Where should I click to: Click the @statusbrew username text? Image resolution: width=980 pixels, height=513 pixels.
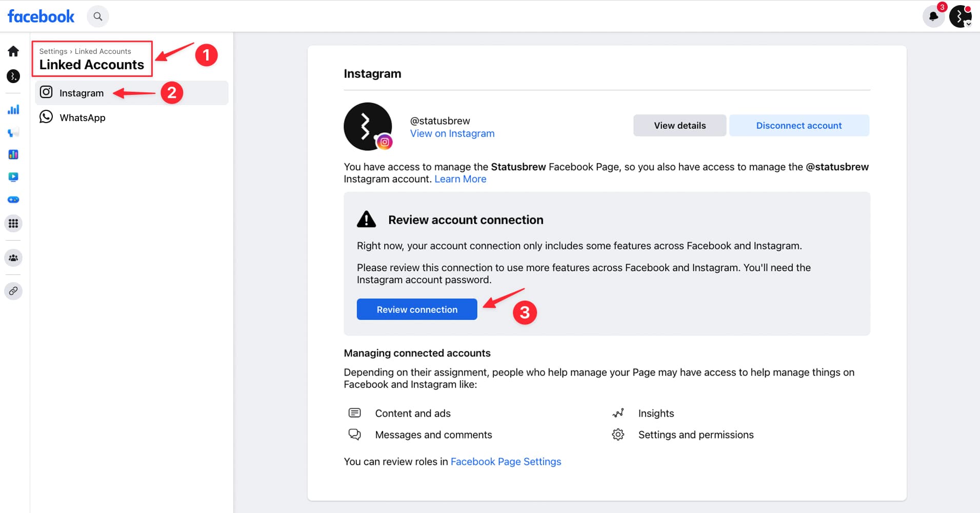pyautogui.click(x=440, y=121)
